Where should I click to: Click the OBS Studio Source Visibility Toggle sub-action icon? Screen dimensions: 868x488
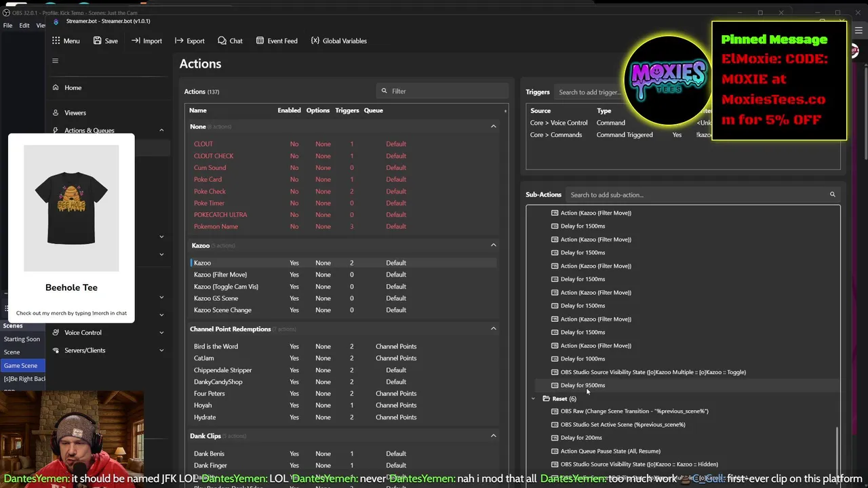(555, 372)
